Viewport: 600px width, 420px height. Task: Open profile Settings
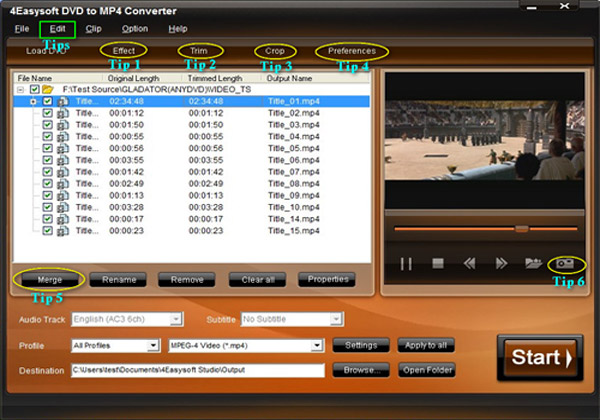click(361, 345)
